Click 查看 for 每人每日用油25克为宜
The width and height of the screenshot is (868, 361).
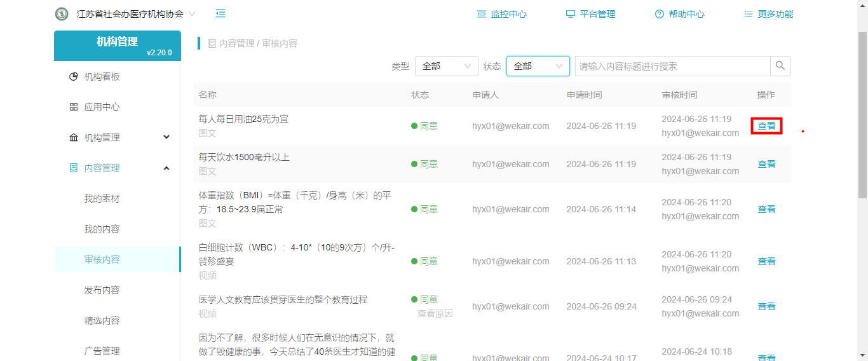(x=766, y=126)
